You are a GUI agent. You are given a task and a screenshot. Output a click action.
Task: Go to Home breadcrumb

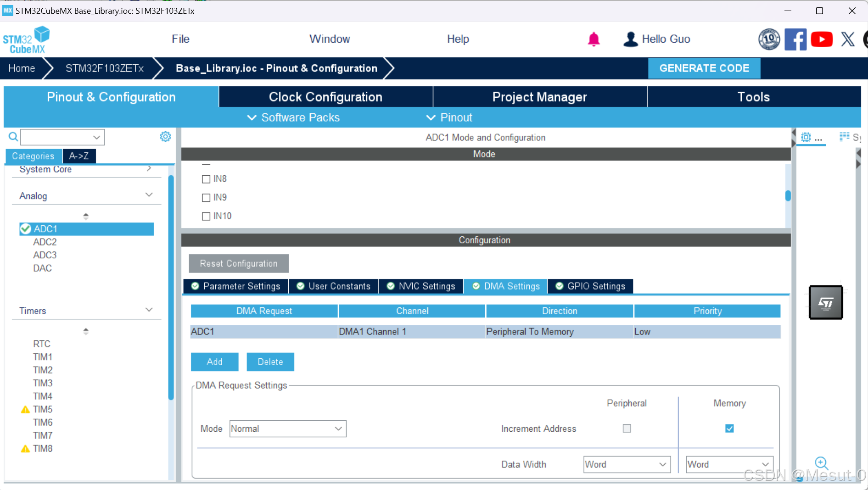pyautogui.click(x=22, y=68)
